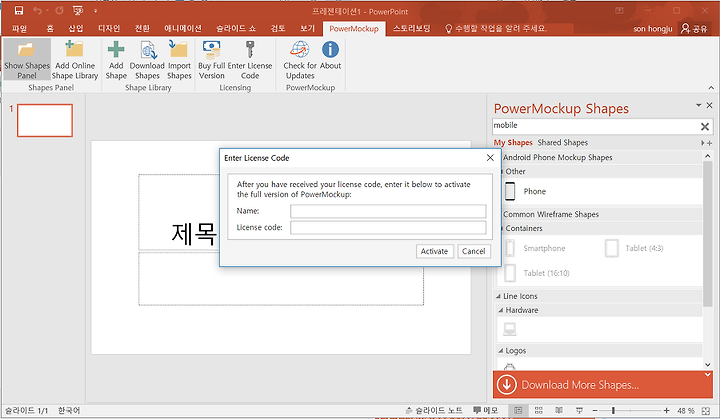Click the Tell Me search box with lightbulb

coord(496,28)
